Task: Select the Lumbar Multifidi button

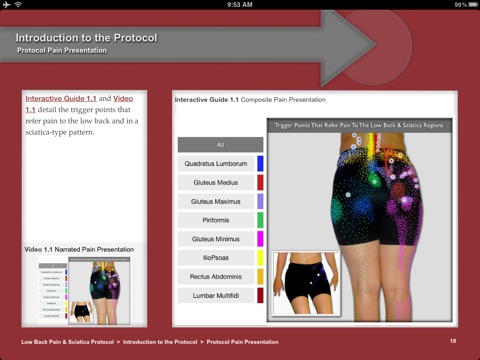Action: point(216,295)
